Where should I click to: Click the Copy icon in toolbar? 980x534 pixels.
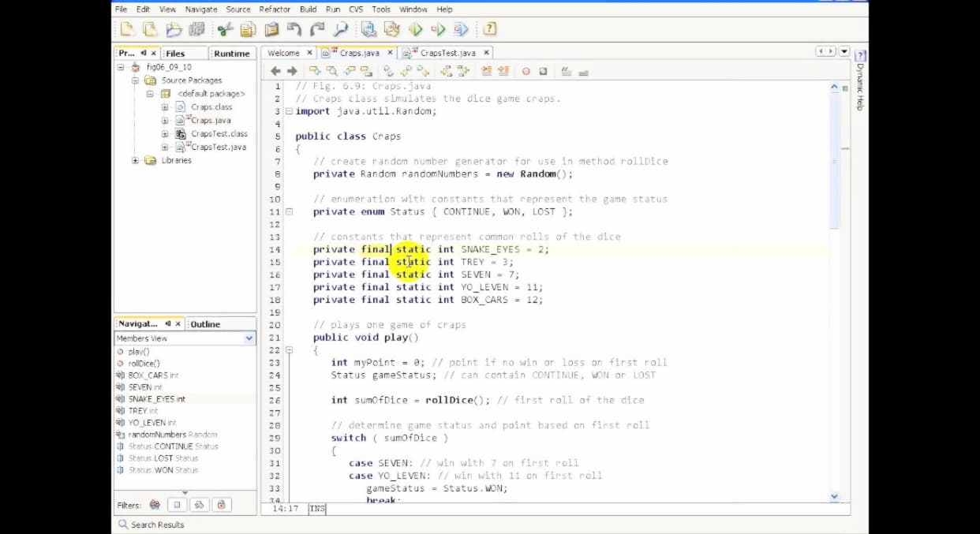click(x=248, y=29)
